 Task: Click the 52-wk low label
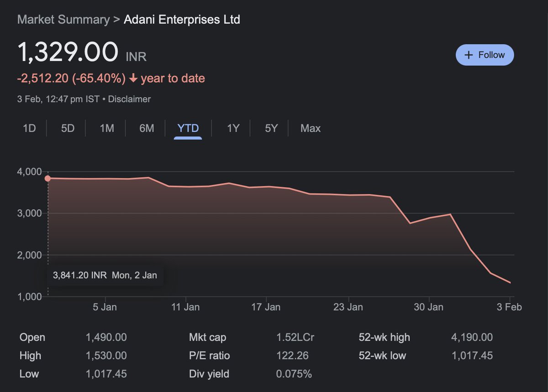click(382, 355)
